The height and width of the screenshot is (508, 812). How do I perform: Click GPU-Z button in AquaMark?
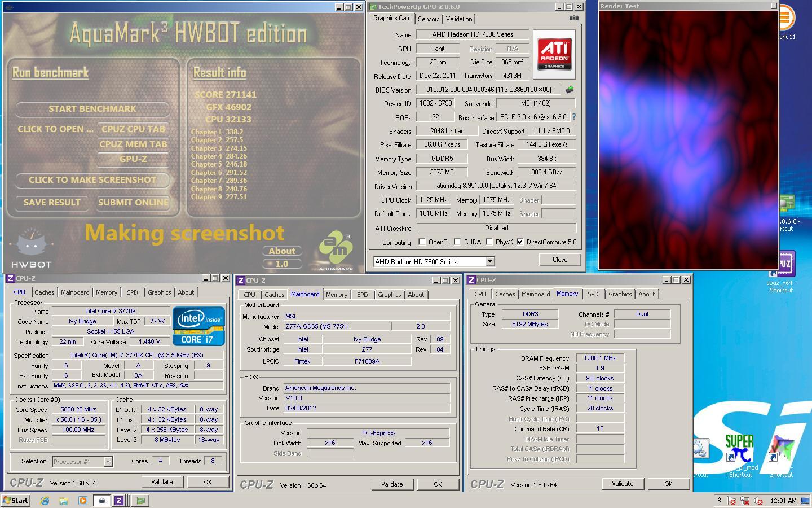click(x=134, y=159)
